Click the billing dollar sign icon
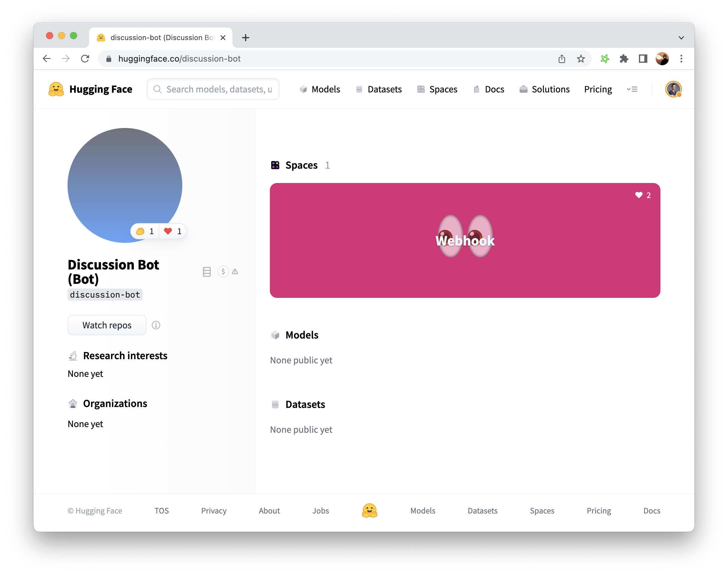Image resolution: width=728 pixels, height=576 pixels. point(223,271)
